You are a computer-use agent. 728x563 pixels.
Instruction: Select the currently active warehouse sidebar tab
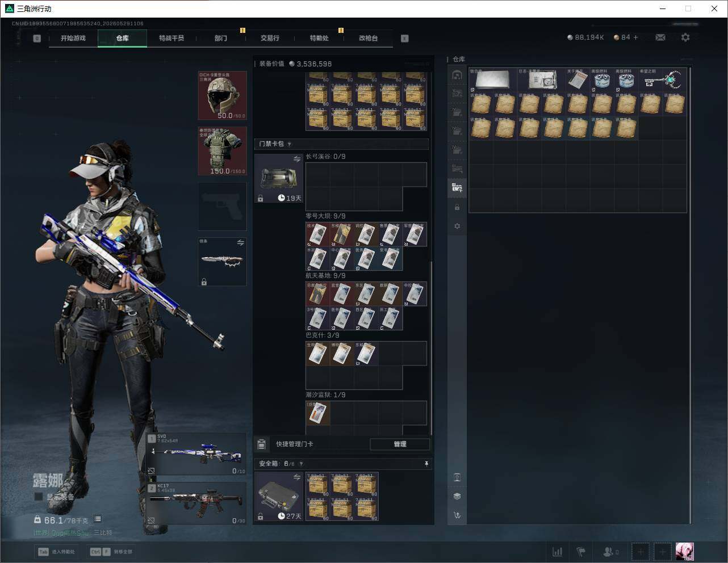(457, 187)
